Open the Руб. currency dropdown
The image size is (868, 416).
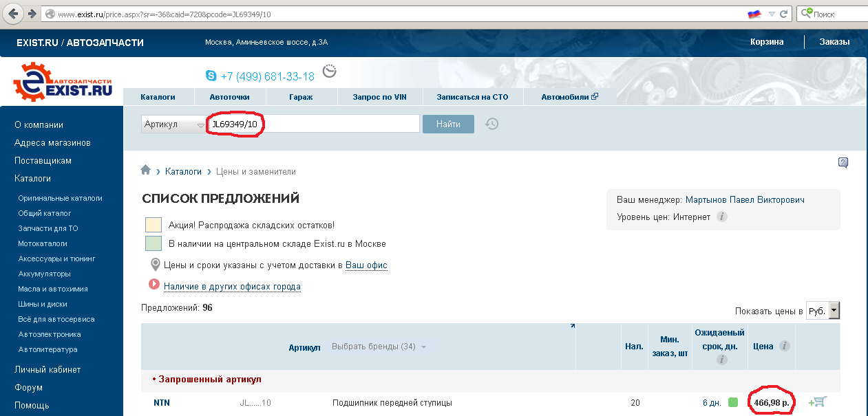click(823, 311)
